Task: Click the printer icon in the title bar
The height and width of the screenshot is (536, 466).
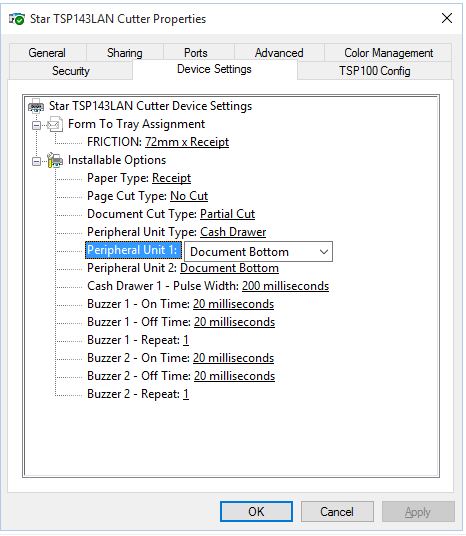Action: coord(17,19)
